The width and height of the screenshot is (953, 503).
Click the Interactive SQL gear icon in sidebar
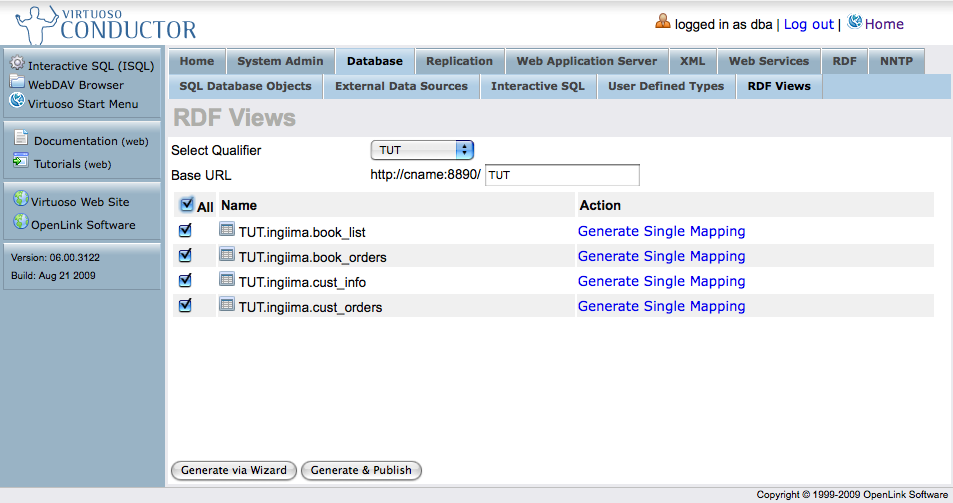(17, 64)
